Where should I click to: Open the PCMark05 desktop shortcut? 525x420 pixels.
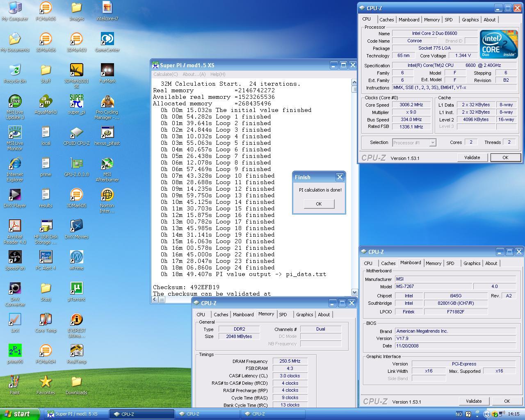click(x=46, y=11)
